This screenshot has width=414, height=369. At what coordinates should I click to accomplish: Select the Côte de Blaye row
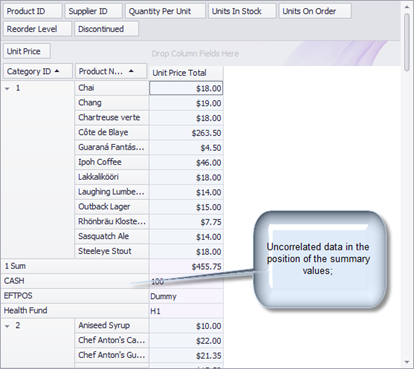pyautogui.click(x=112, y=133)
